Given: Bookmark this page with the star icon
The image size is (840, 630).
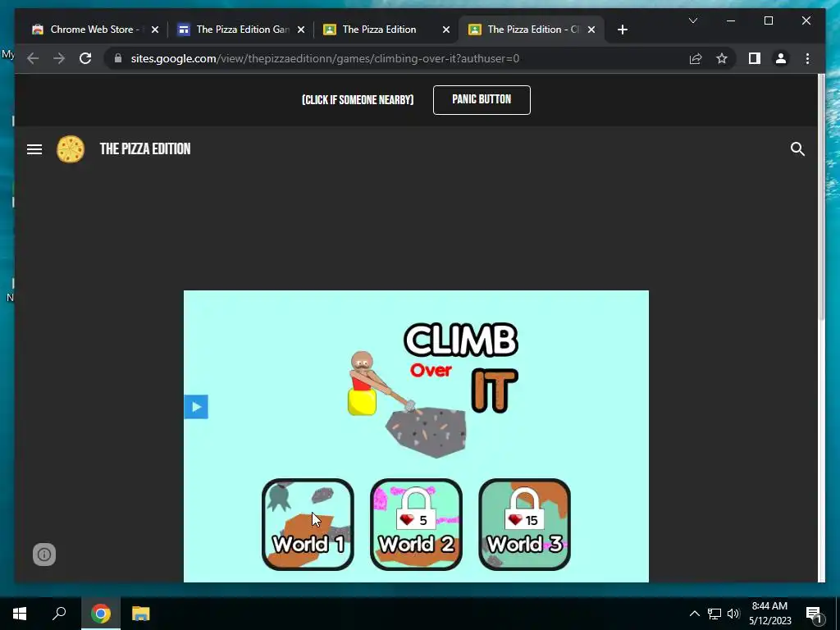Looking at the screenshot, I should tap(722, 58).
